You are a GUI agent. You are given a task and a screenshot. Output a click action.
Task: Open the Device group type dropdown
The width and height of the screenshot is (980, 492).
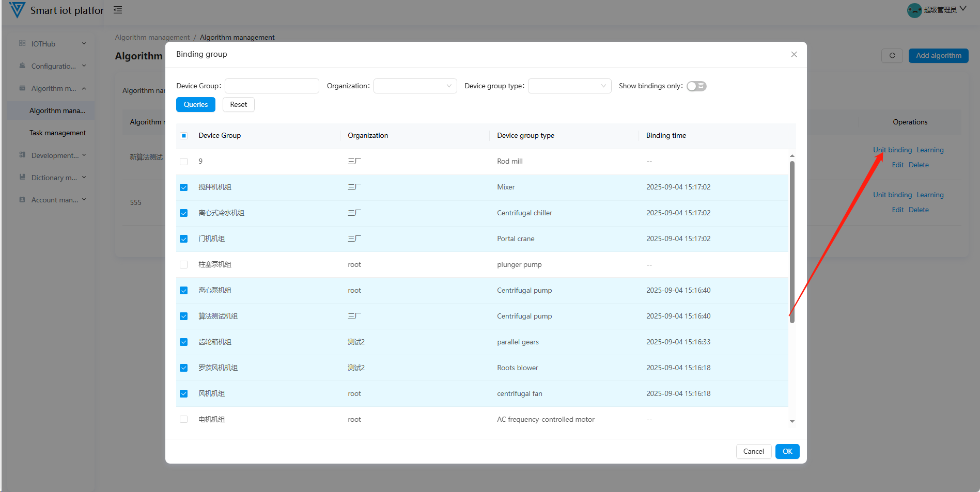[569, 86]
